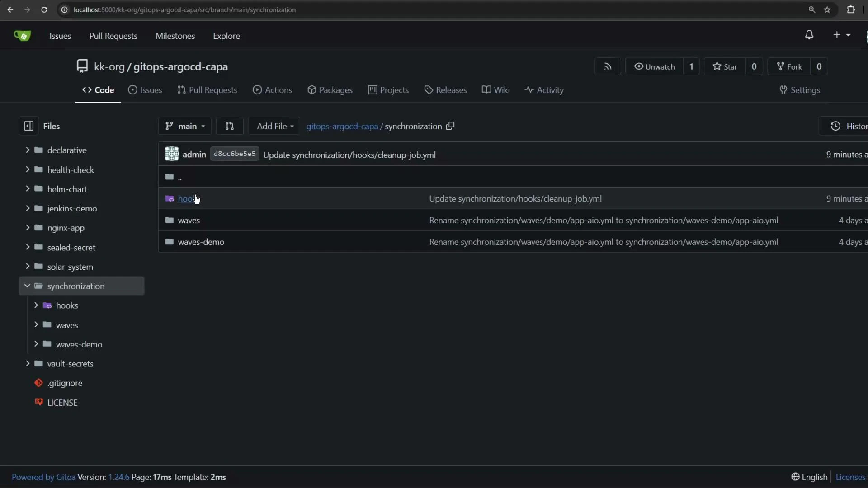The width and height of the screenshot is (868, 488).
Task: Select LICENSE in the file tree
Action: point(62,403)
